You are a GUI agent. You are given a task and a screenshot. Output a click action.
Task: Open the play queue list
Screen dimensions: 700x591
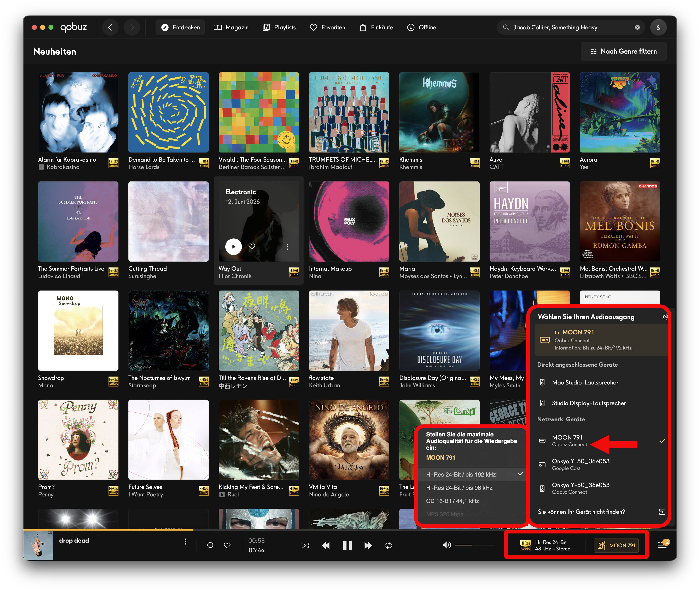coord(662,545)
